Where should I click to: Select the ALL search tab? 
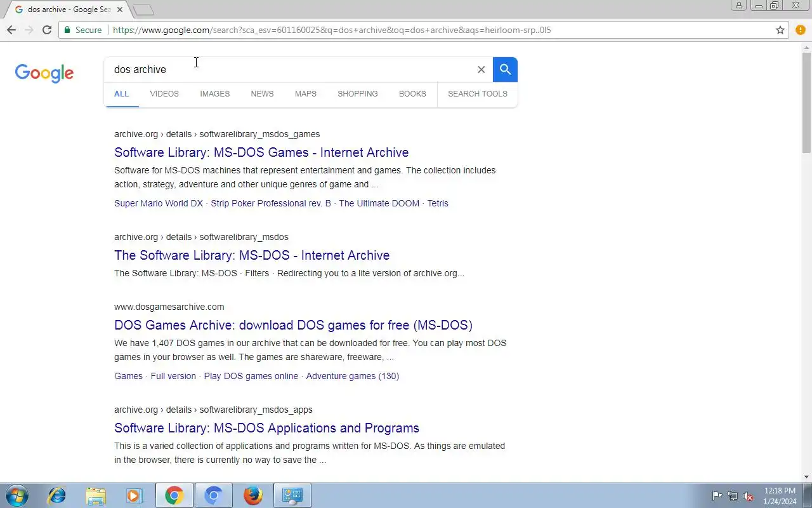coord(121,94)
